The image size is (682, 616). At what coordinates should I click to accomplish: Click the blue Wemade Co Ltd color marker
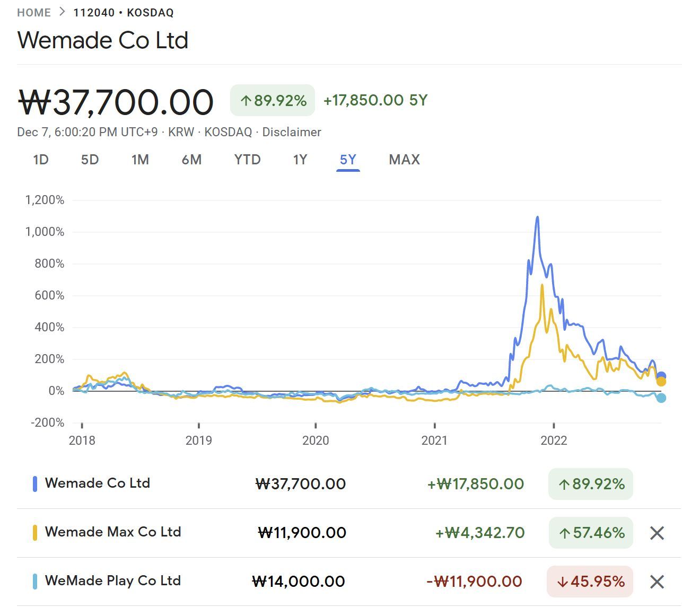[x=35, y=483]
